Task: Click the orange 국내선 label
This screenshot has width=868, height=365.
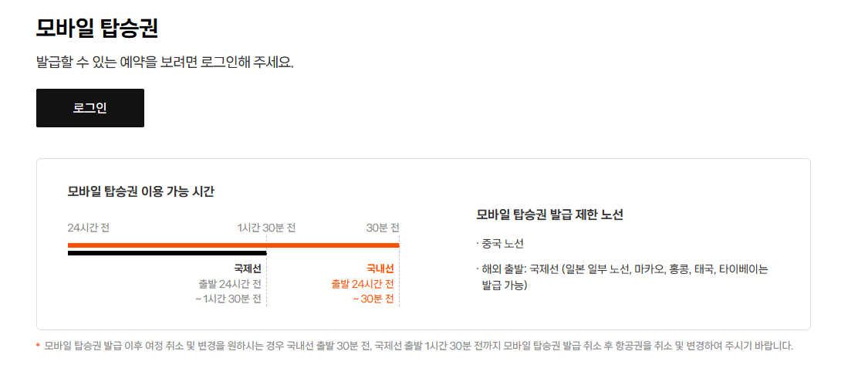Action: [x=380, y=269]
